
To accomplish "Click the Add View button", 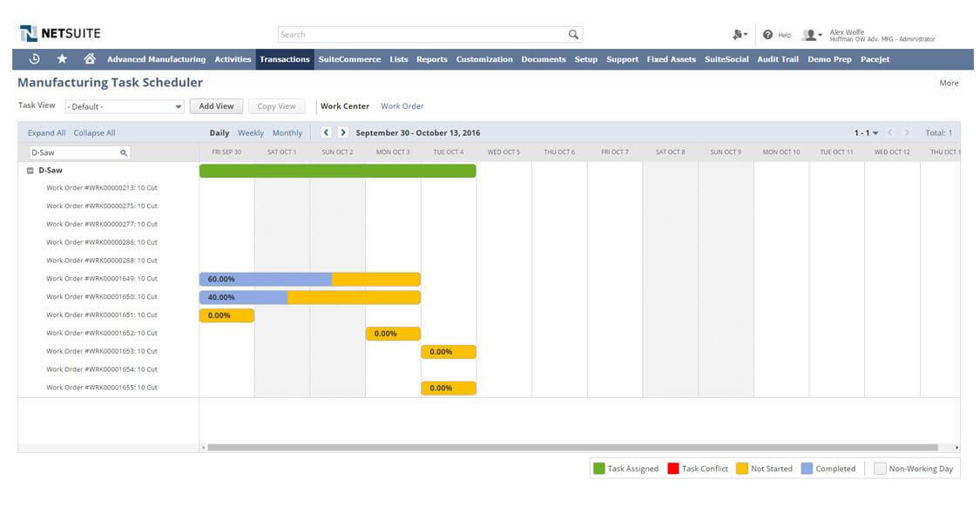I will [x=216, y=105].
